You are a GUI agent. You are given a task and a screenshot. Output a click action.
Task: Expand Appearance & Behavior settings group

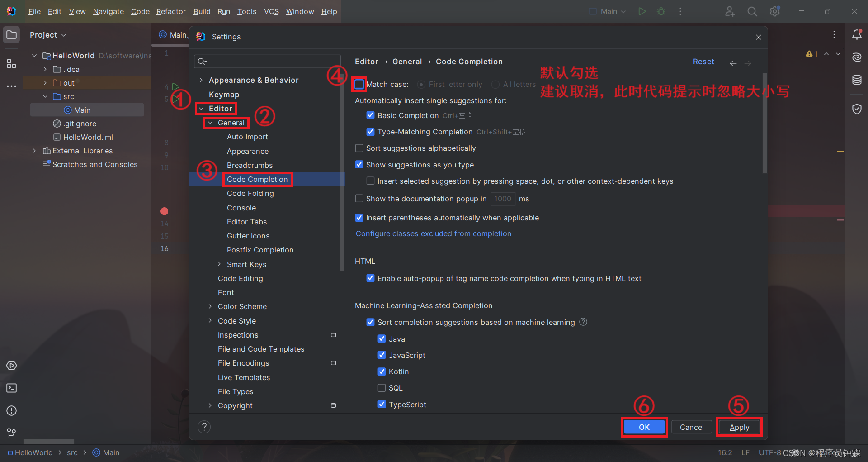201,80
